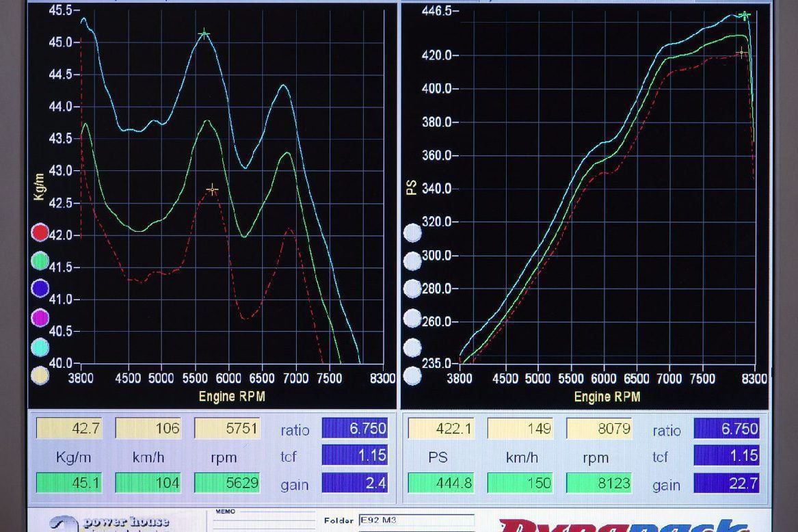Select the magenta run circle beside torque graph
Screen dimensions: 798x532
pos(40,317)
